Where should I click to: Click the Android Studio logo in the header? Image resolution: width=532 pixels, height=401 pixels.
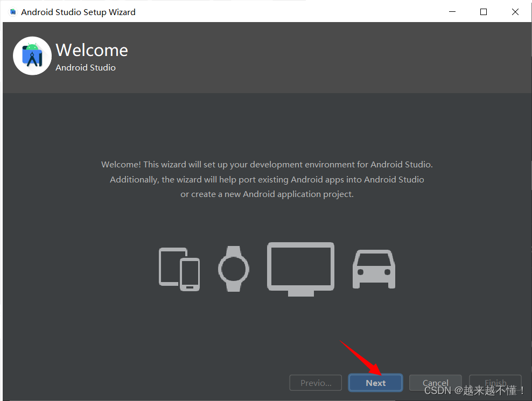pos(32,55)
